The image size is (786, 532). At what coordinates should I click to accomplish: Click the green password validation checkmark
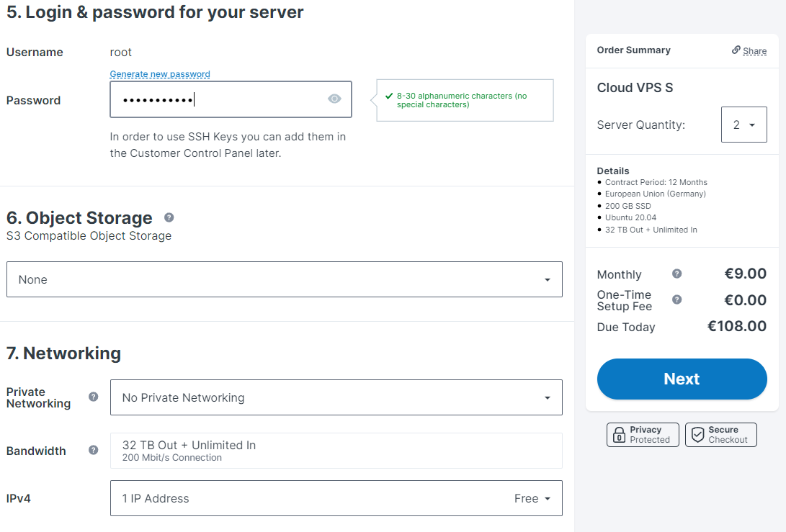click(x=388, y=96)
